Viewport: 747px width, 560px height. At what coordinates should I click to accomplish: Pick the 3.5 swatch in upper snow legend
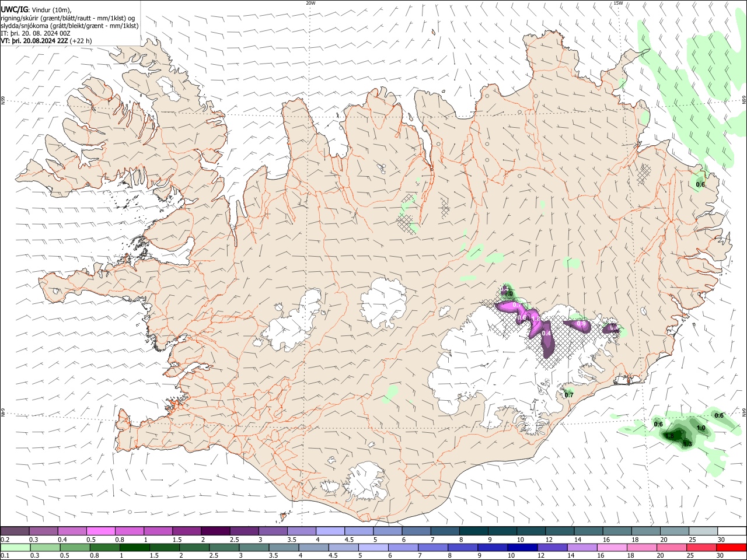[301, 531]
